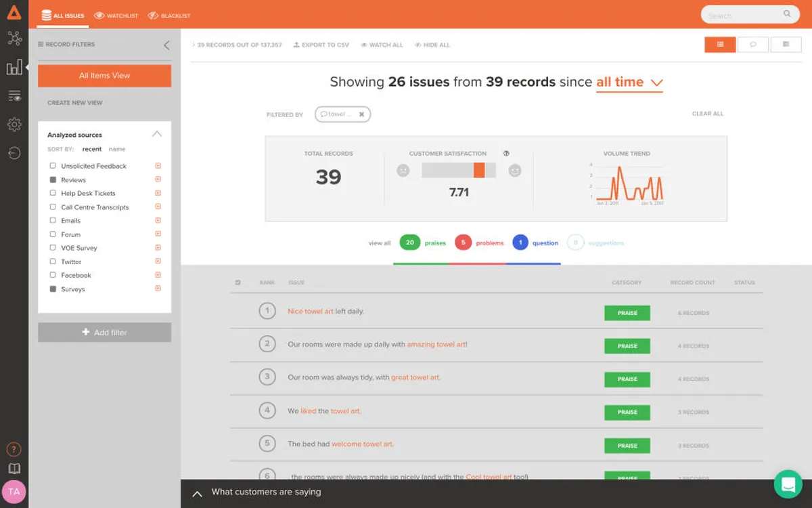Check the Forum source
812x508 pixels.
[53, 234]
